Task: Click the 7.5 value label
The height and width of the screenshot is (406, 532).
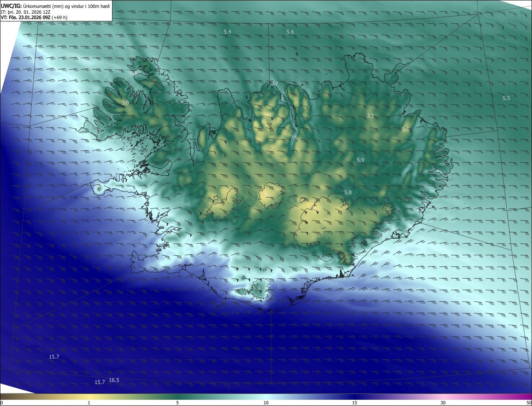Action: coord(293,137)
